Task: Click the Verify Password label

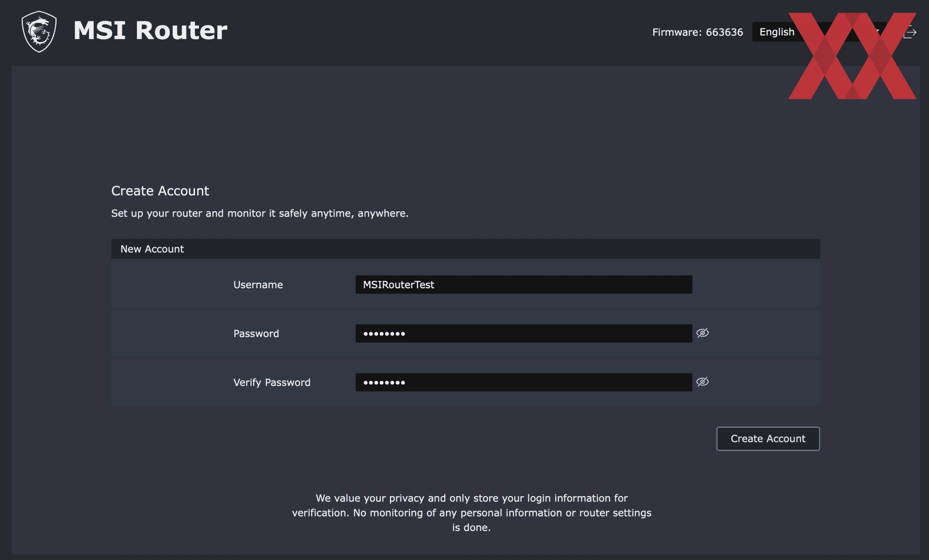Action: (x=272, y=383)
